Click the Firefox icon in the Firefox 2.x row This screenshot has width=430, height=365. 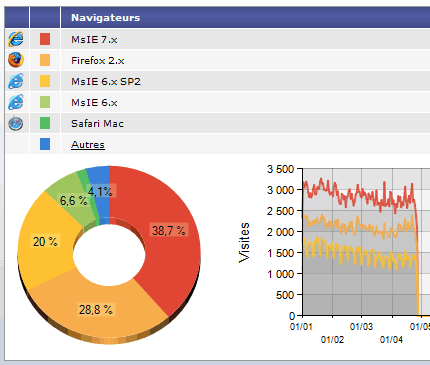coord(16,60)
